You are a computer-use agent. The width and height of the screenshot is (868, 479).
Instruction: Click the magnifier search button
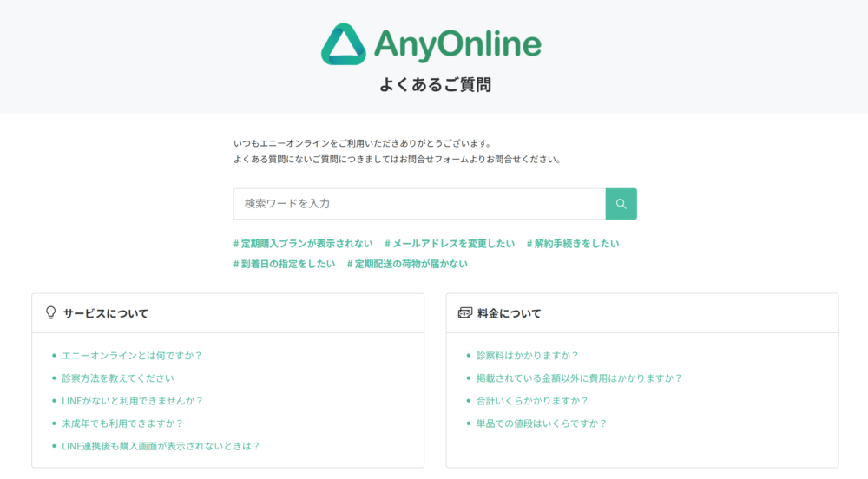pyautogui.click(x=621, y=204)
